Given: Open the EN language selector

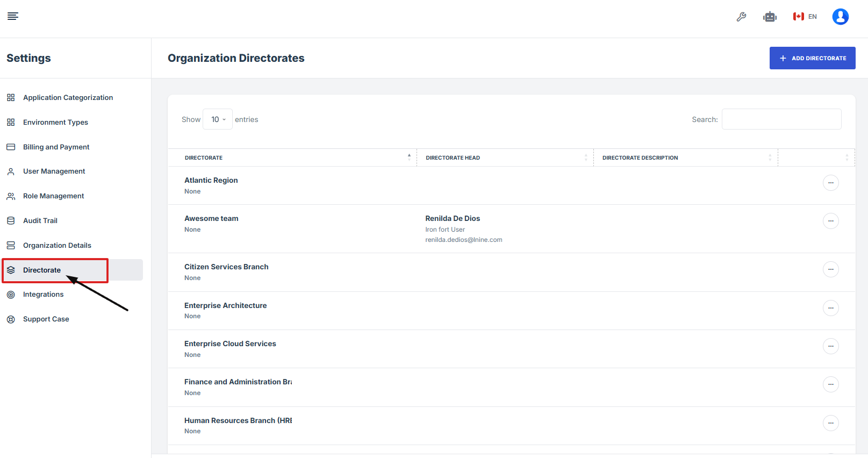Looking at the screenshot, I should (x=805, y=17).
